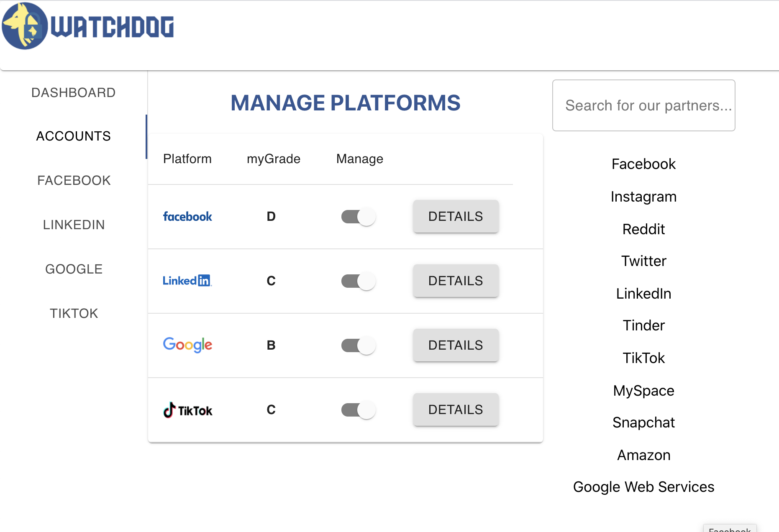
Task: Open the TikTok sidebar tab
Action: click(74, 314)
